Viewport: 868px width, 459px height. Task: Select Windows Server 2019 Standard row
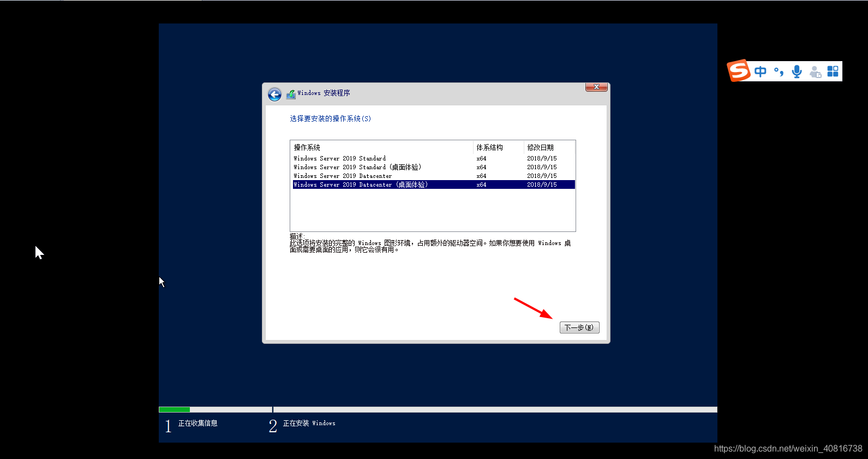tap(434, 158)
